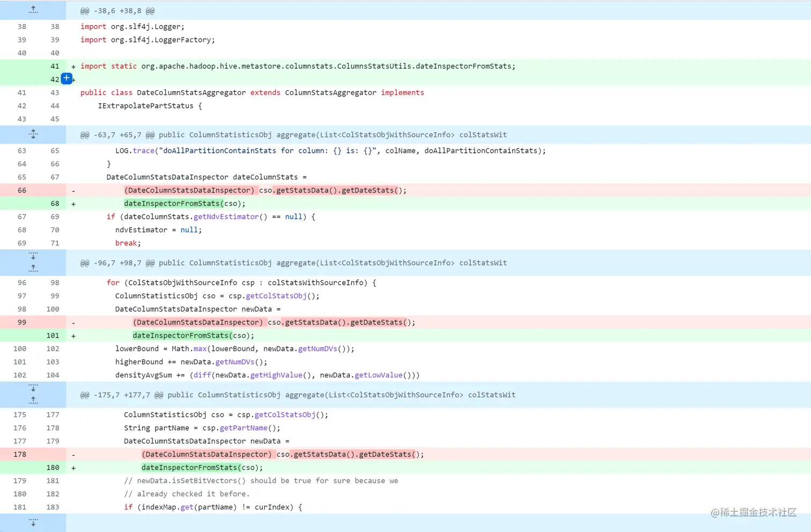The height and width of the screenshot is (532, 811).
Task: Click the 'if (dateColumnStats.getNdvEstimator() == null)' line
Action: [211, 217]
